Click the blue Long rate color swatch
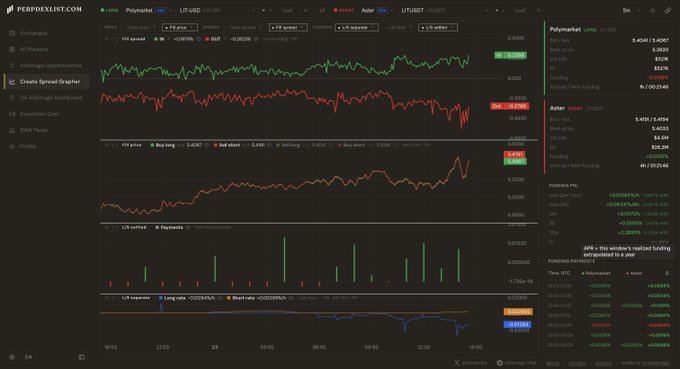The image size is (680, 369). (x=161, y=298)
